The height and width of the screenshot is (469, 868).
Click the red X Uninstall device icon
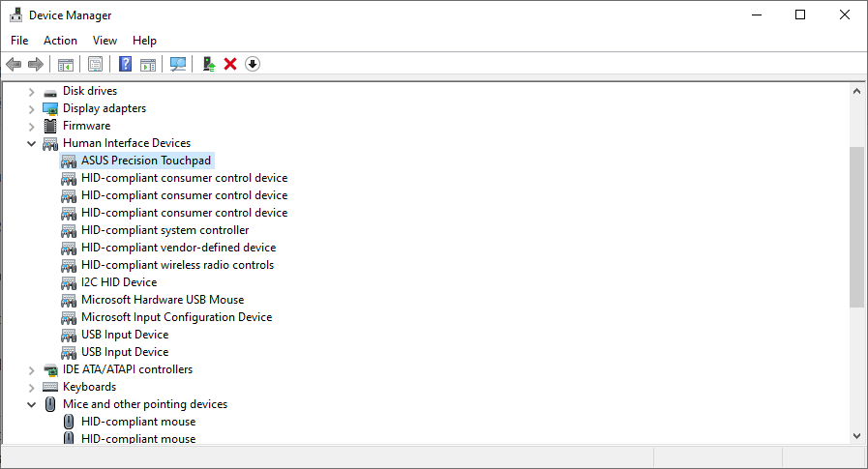(230, 64)
